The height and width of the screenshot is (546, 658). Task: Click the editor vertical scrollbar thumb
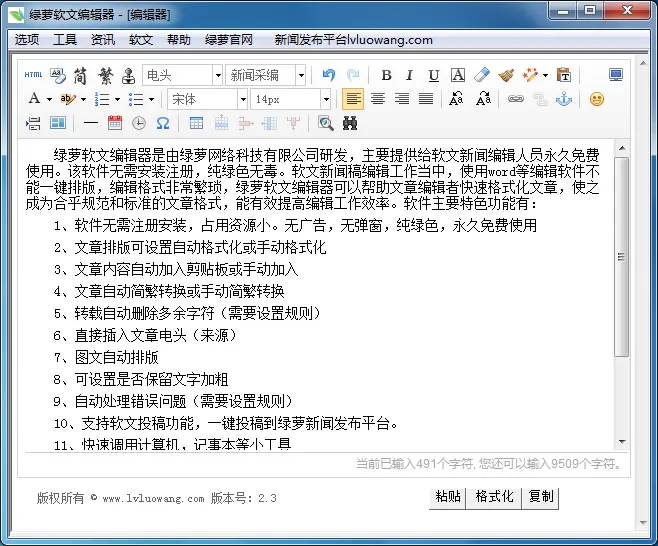pos(622,257)
